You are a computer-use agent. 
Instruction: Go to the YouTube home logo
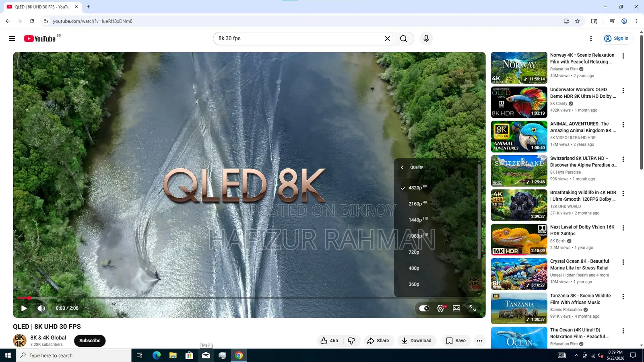click(x=40, y=39)
